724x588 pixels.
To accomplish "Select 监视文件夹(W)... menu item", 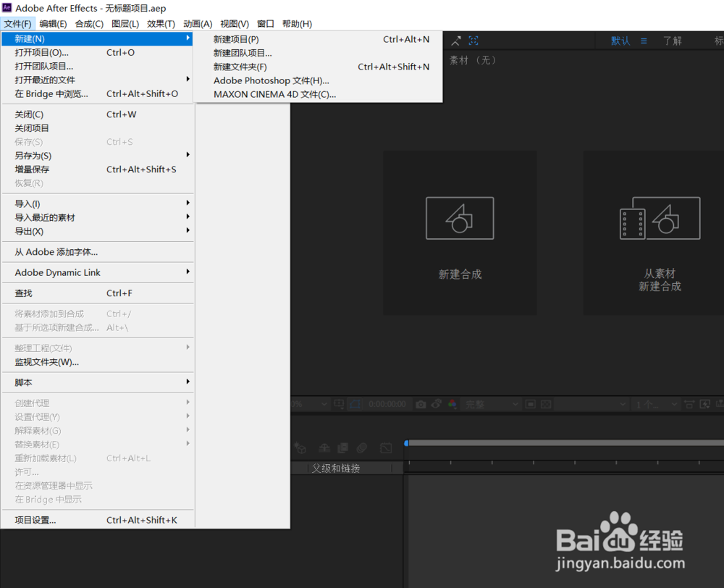I will pos(97,362).
